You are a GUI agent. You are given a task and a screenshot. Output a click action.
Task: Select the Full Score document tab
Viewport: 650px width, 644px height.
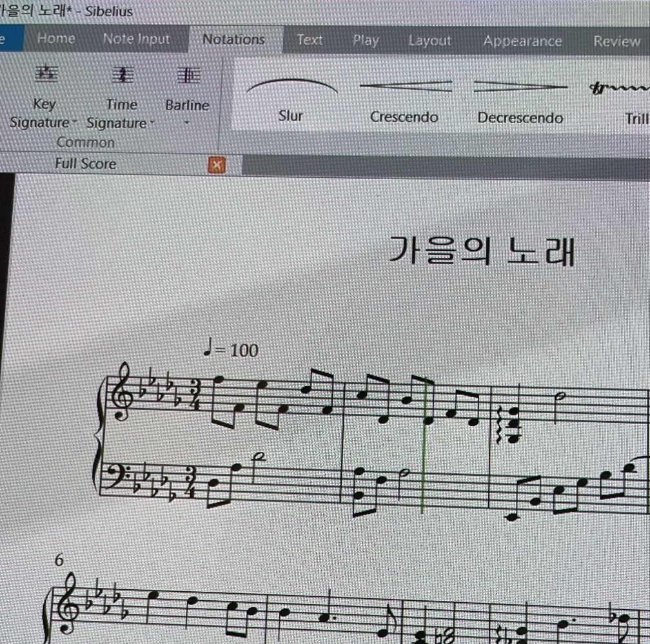tap(86, 164)
